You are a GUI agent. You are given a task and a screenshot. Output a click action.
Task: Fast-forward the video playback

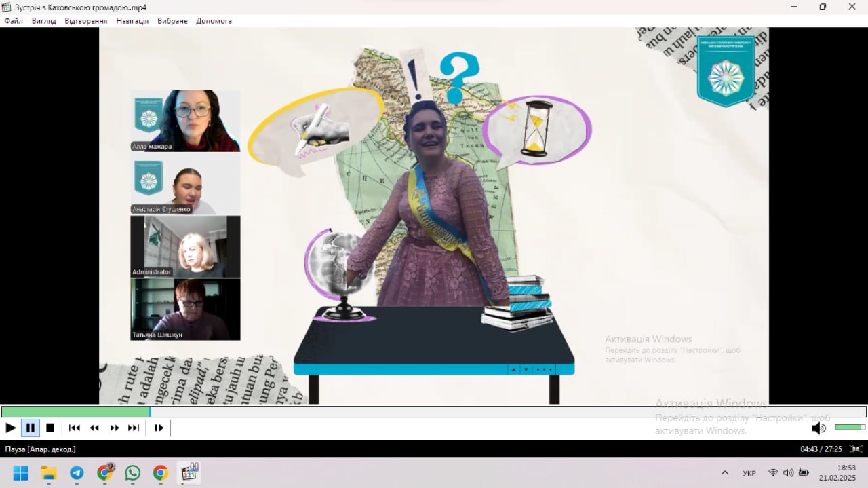tap(114, 428)
